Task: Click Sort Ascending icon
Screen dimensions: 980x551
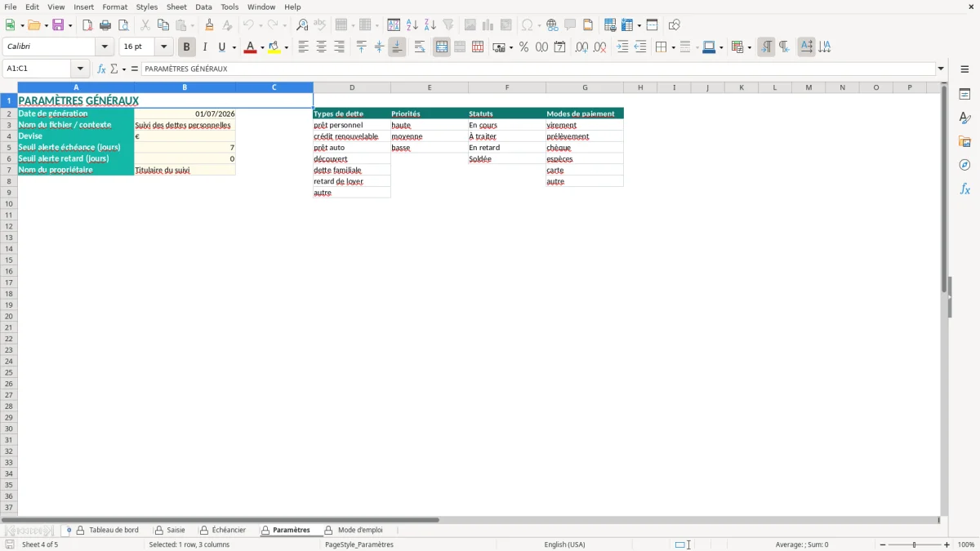Action: 412,25
